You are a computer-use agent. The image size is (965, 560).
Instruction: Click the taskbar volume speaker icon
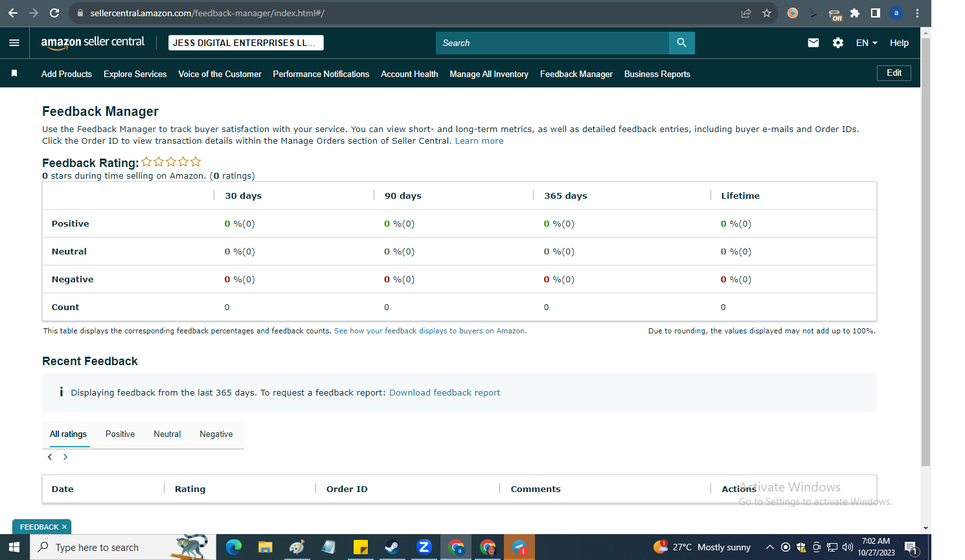pos(848,548)
